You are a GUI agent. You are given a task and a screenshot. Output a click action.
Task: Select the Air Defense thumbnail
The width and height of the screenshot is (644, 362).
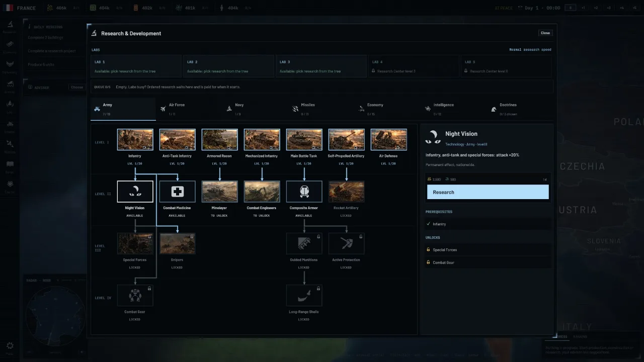click(x=388, y=140)
